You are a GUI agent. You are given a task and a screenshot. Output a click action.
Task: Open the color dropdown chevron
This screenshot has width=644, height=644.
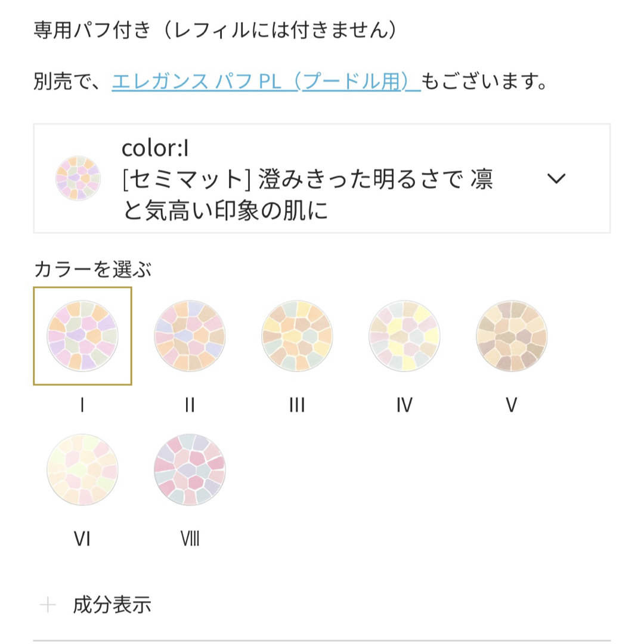click(x=556, y=178)
